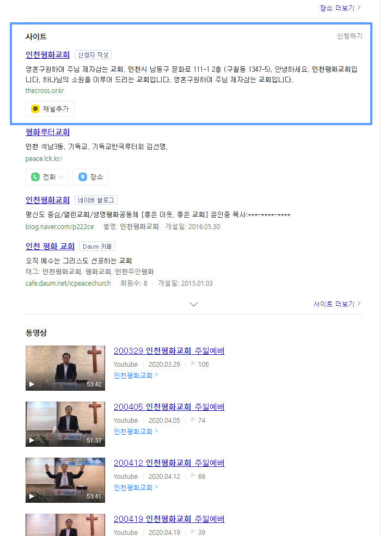Click the yellow KakaoTalk channel add icon
This screenshot has height=536, width=392.
35,109
